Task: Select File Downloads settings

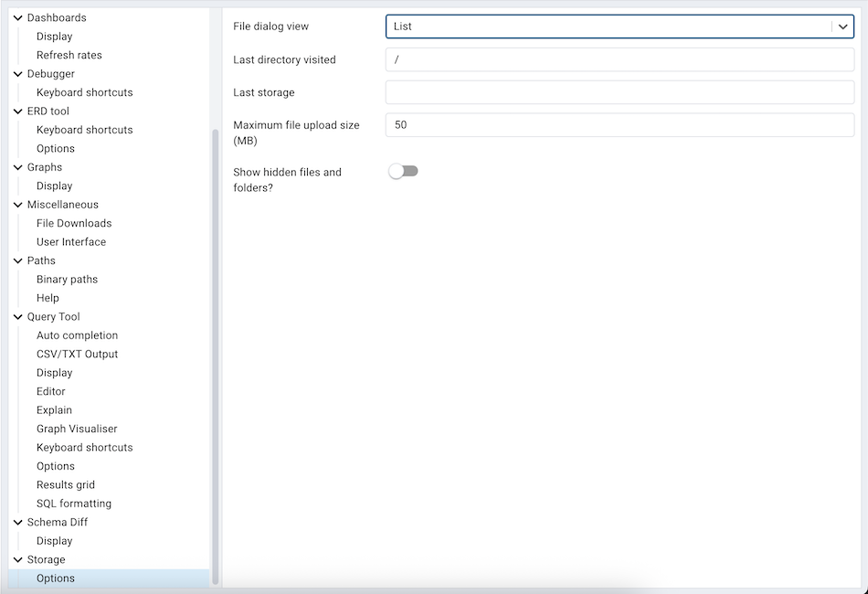Action: pyautogui.click(x=73, y=222)
